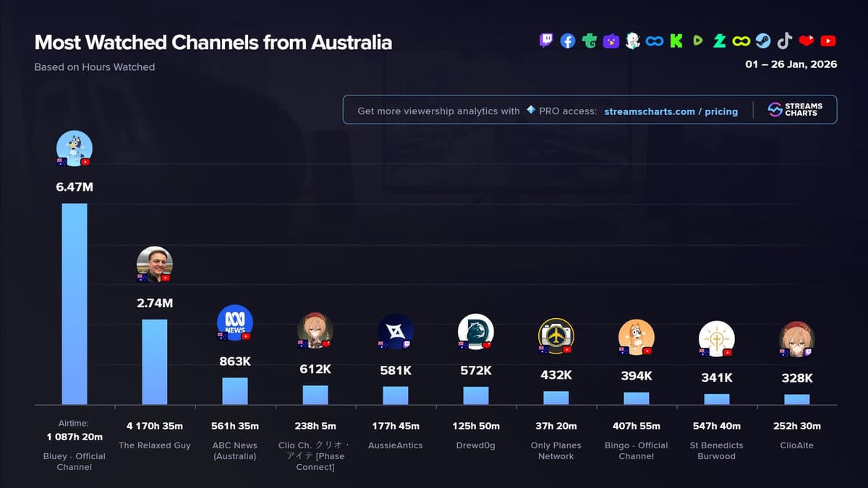Select the Trovo green platform icon

[x=590, y=41]
